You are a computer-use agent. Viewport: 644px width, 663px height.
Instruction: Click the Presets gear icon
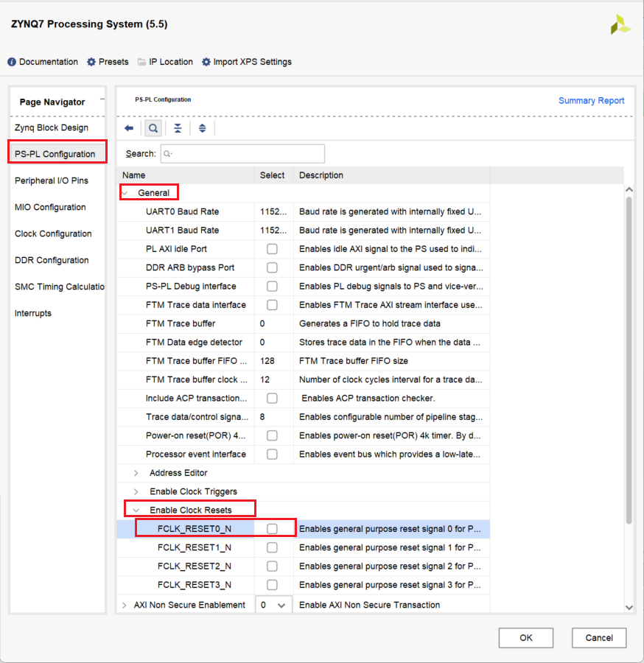click(91, 62)
